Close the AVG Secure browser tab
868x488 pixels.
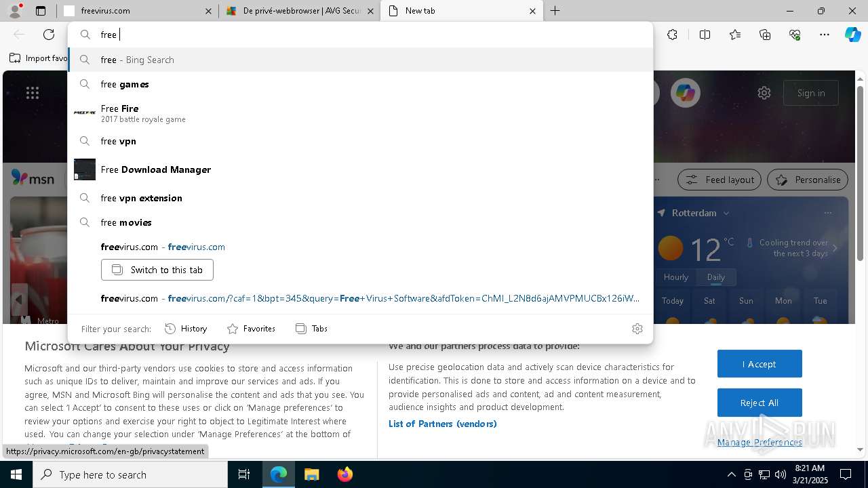[x=370, y=11]
